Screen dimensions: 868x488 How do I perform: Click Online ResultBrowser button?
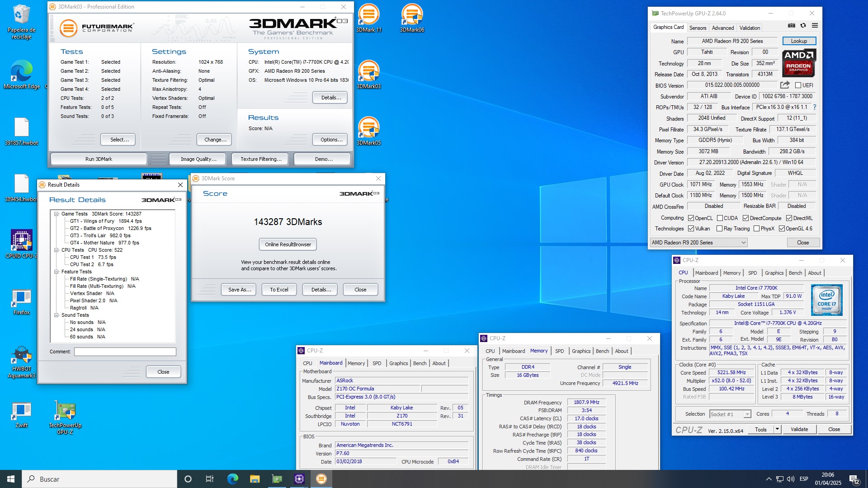288,244
